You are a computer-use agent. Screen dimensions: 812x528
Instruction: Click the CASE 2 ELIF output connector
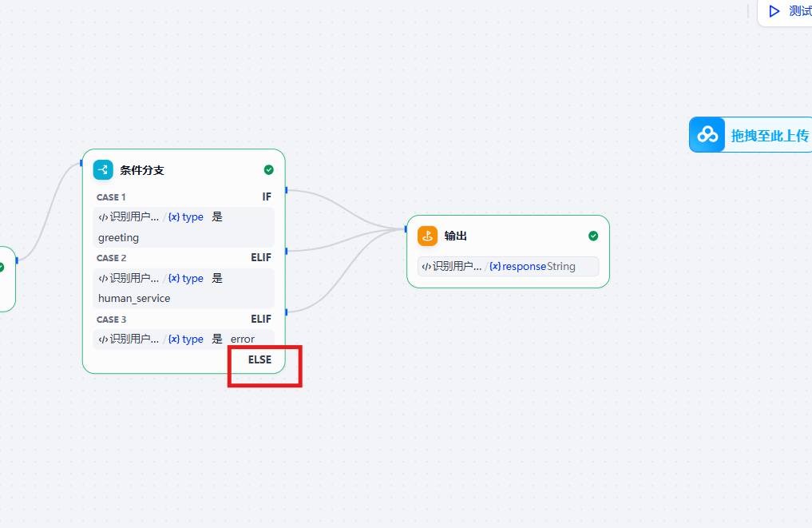pos(287,251)
